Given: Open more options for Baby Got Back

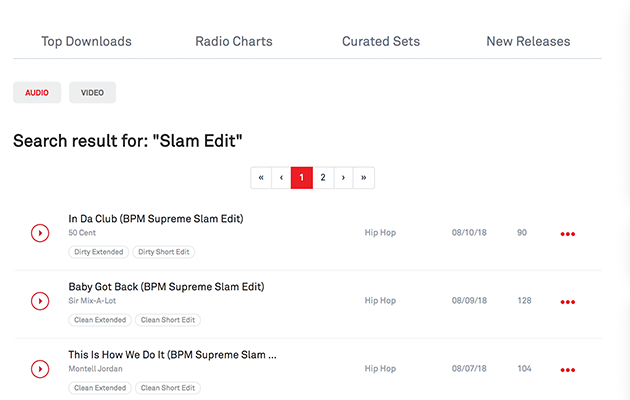Looking at the screenshot, I should pos(567,302).
